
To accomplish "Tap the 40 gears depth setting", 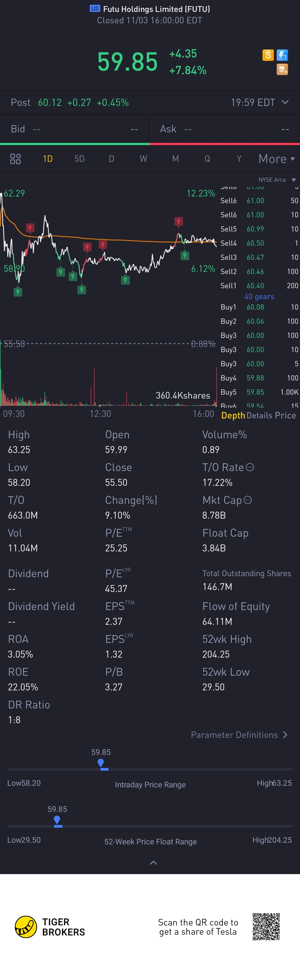I will coord(259,296).
